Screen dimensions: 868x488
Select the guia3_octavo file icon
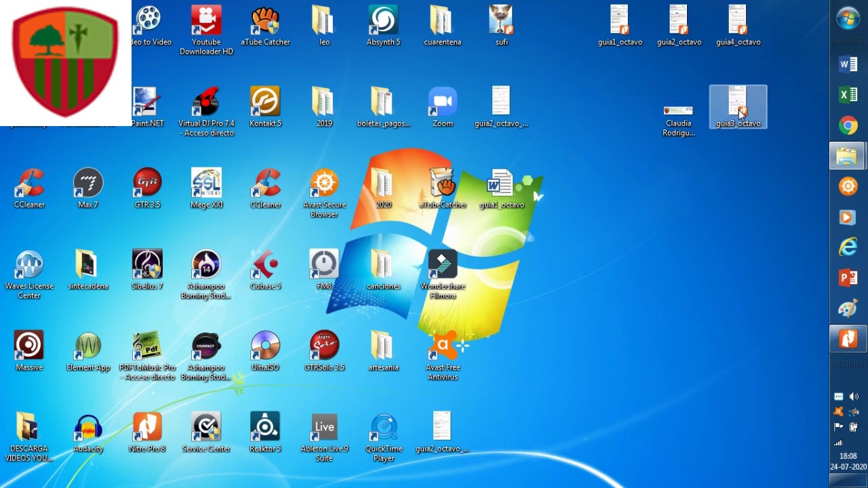pos(738,106)
